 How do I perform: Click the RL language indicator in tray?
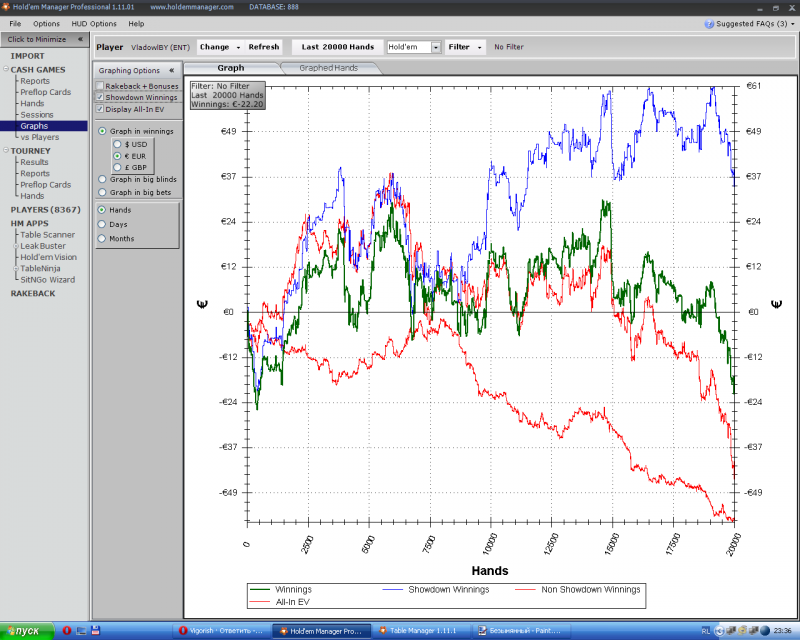(x=706, y=631)
